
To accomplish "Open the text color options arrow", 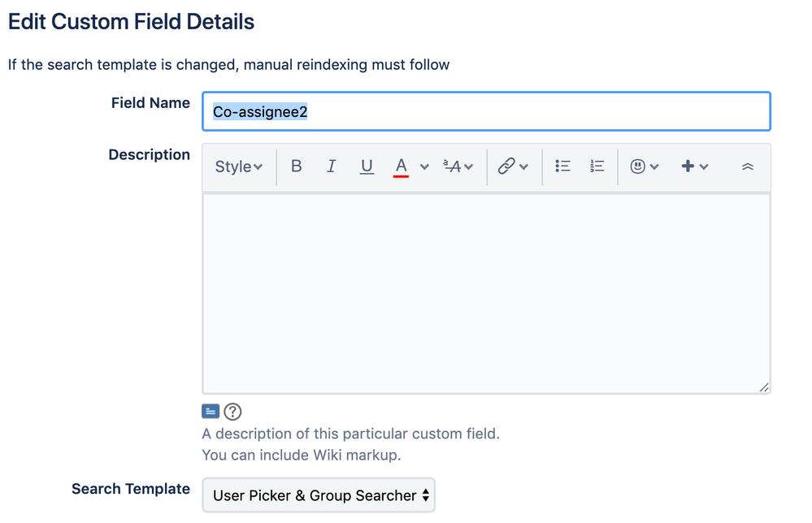I will click(x=424, y=166).
